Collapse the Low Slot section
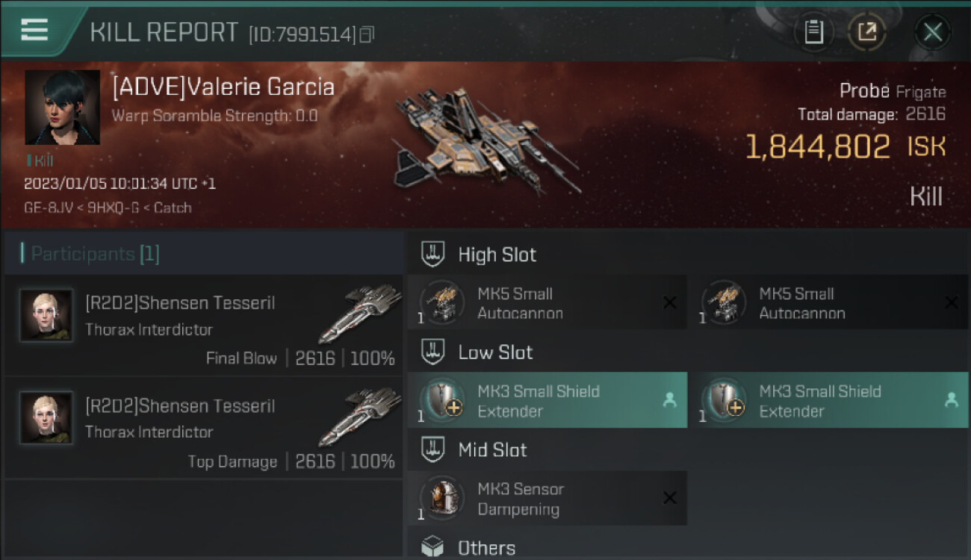The height and width of the screenshot is (560, 971). coord(494,352)
